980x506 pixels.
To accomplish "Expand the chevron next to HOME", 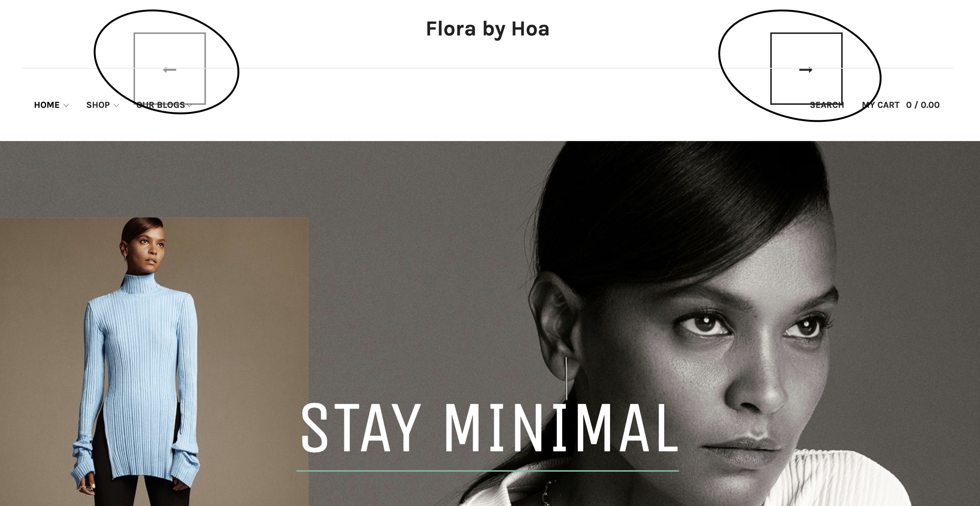I will [66, 106].
